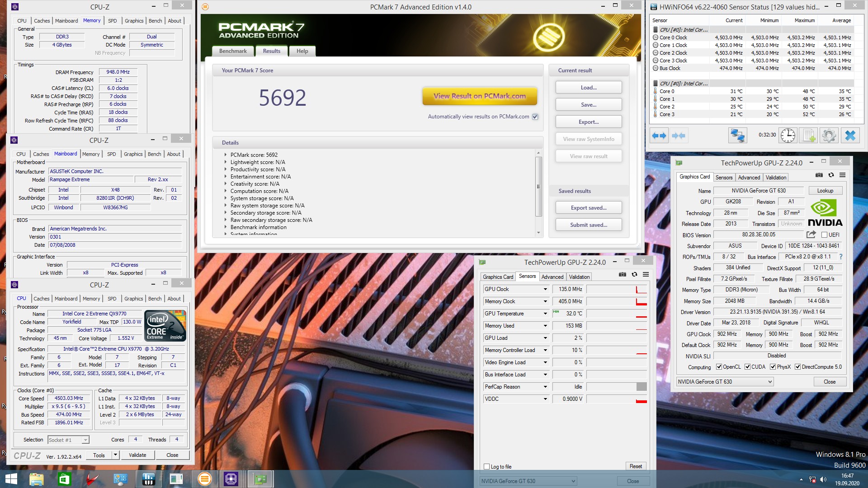Open the Advanced tab in GPU-Z Sensors window
This screenshot has width=868, height=488.
(552, 277)
